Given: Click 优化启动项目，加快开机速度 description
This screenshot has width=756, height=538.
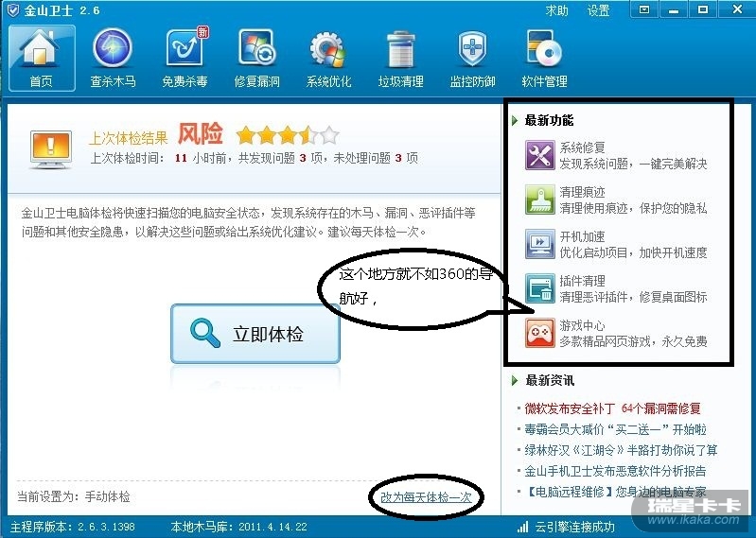Looking at the screenshot, I should click(633, 252).
